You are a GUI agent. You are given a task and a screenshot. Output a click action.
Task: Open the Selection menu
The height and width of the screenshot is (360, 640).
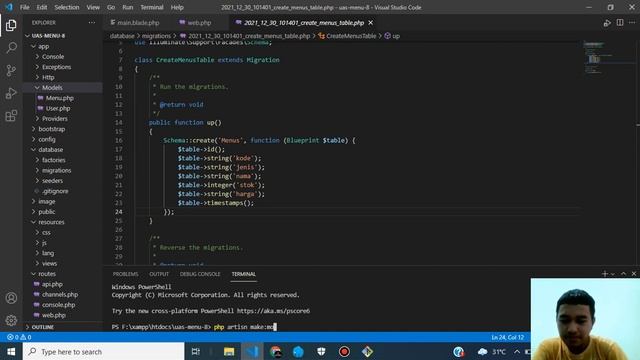tap(67, 7)
